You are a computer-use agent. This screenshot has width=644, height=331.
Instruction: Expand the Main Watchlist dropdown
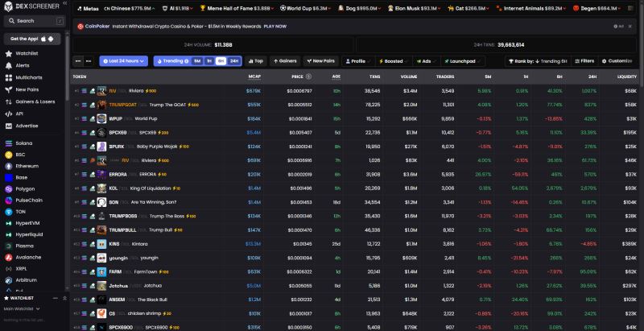(22, 308)
